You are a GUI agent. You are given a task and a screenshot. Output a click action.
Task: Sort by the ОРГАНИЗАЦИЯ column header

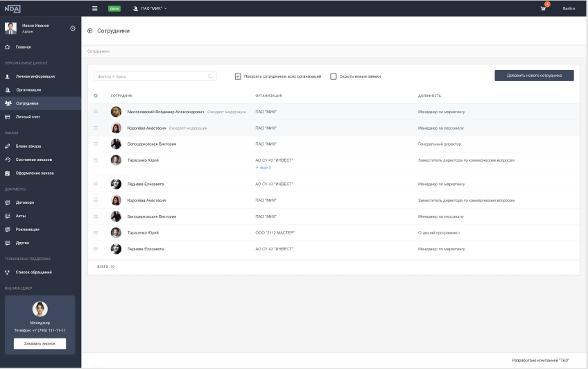coord(268,96)
